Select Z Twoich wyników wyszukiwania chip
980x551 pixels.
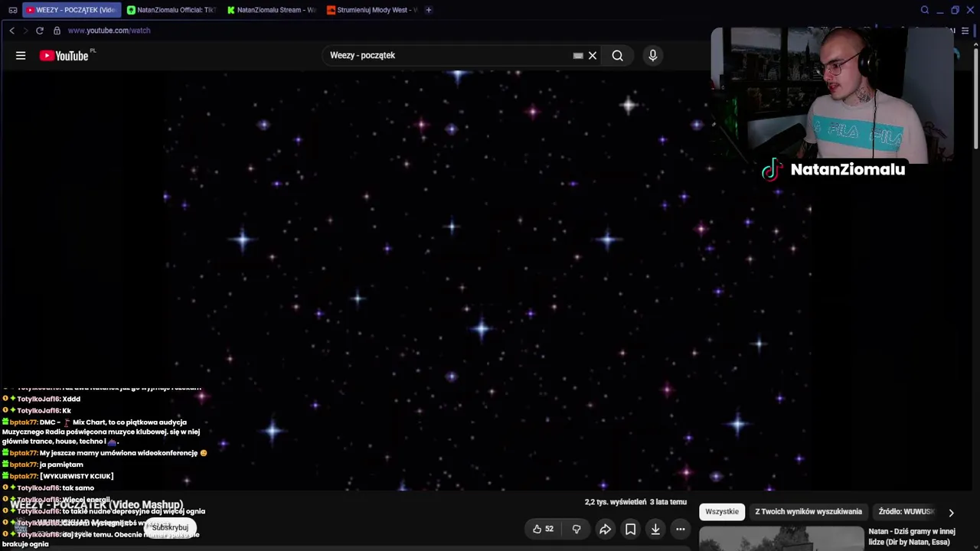(808, 511)
